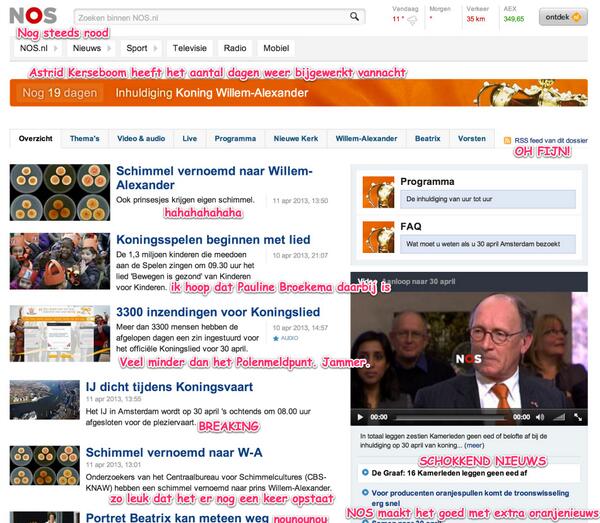600x523 pixels.
Task: Open the 'Verkeer' traffic indicator
Action: tap(477, 15)
